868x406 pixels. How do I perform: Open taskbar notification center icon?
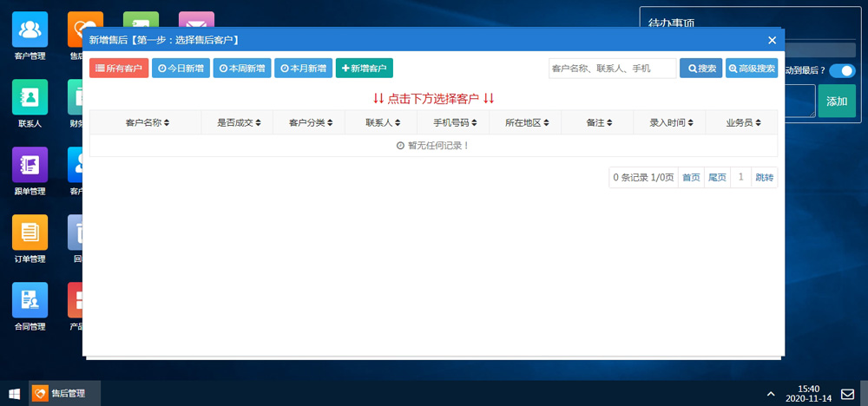848,394
